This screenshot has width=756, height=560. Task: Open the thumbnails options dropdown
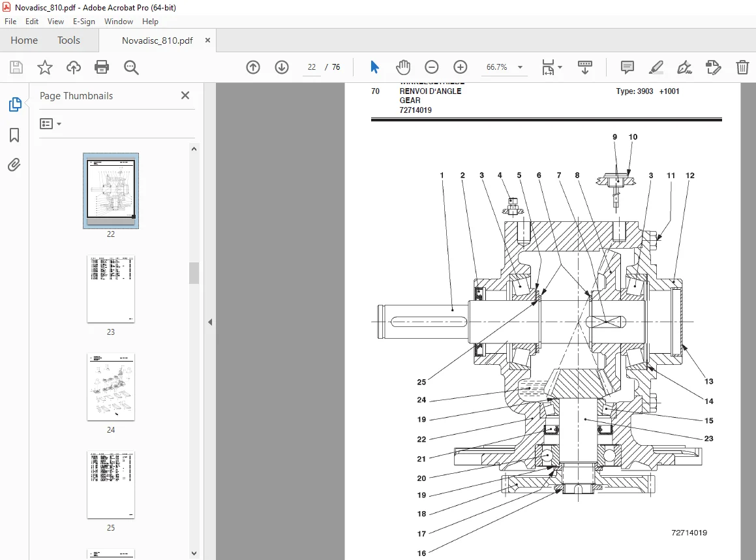pyautogui.click(x=51, y=124)
